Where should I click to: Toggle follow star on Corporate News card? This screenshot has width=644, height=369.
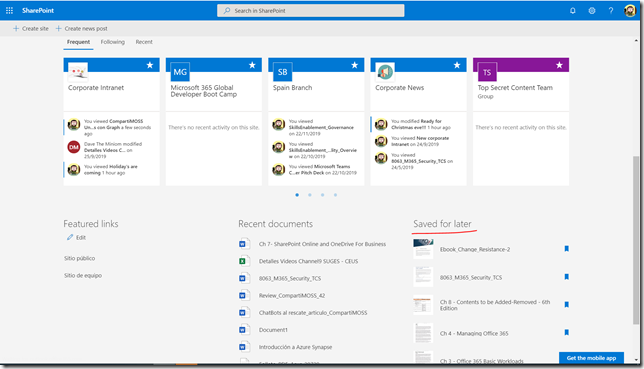[457, 65]
